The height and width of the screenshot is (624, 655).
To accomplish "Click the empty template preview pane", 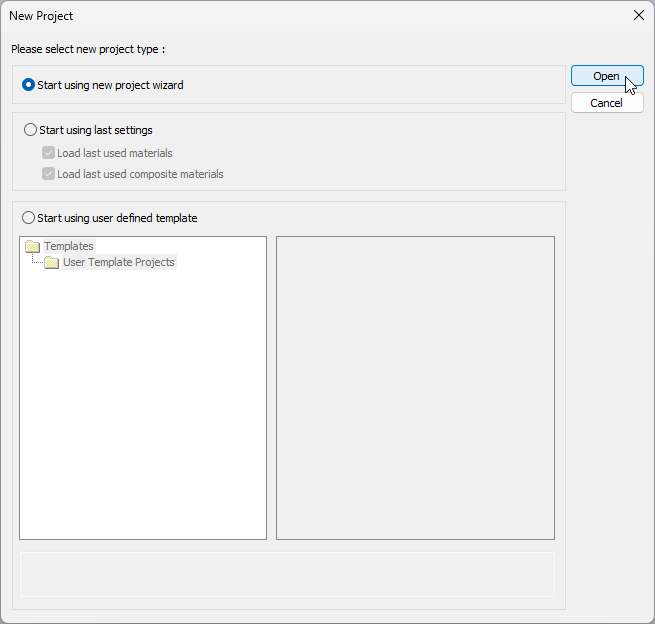I will click(x=415, y=388).
